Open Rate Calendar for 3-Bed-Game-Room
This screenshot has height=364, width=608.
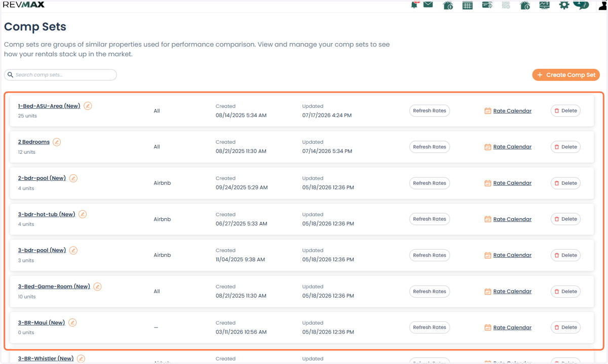pos(508,292)
